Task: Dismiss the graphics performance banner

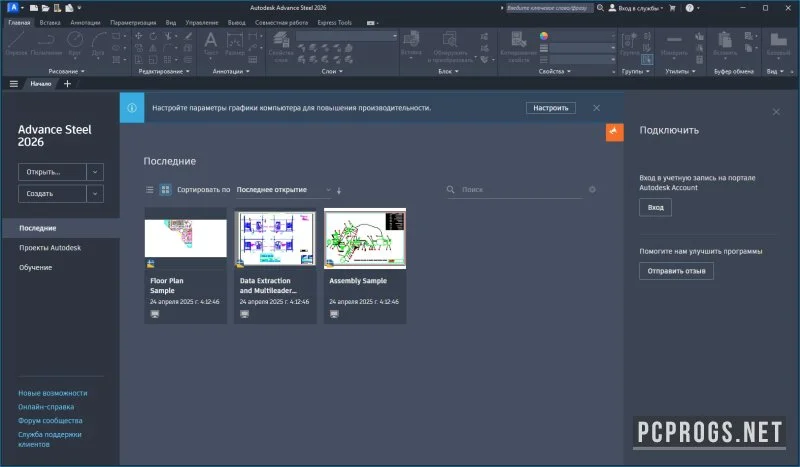Action: click(596, 108)
